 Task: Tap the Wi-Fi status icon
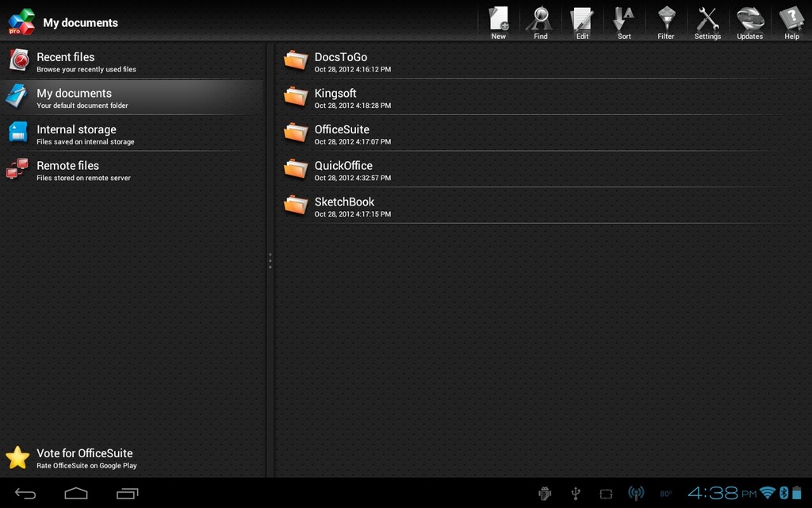[x=768, y=493]
